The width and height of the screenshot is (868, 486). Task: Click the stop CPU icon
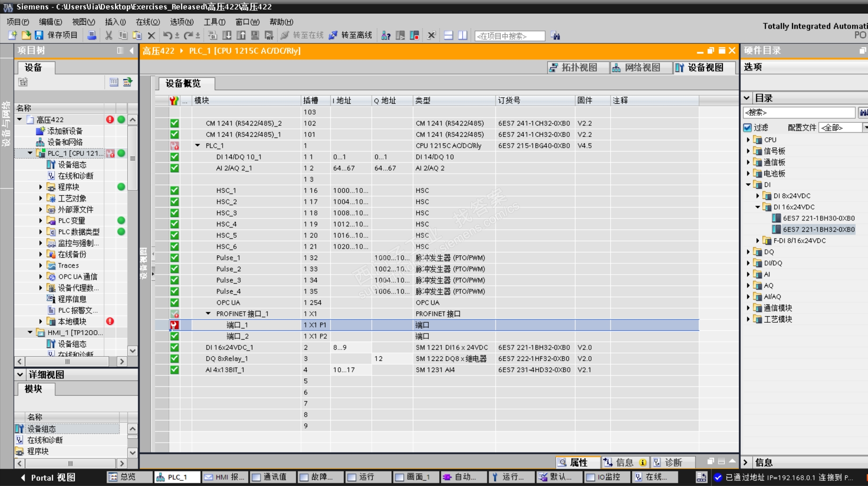pyautogui.click(x=415, y=35)
